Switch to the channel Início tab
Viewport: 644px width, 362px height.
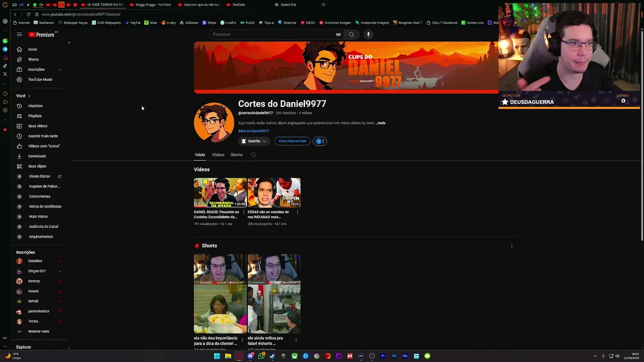pos(200,155)
